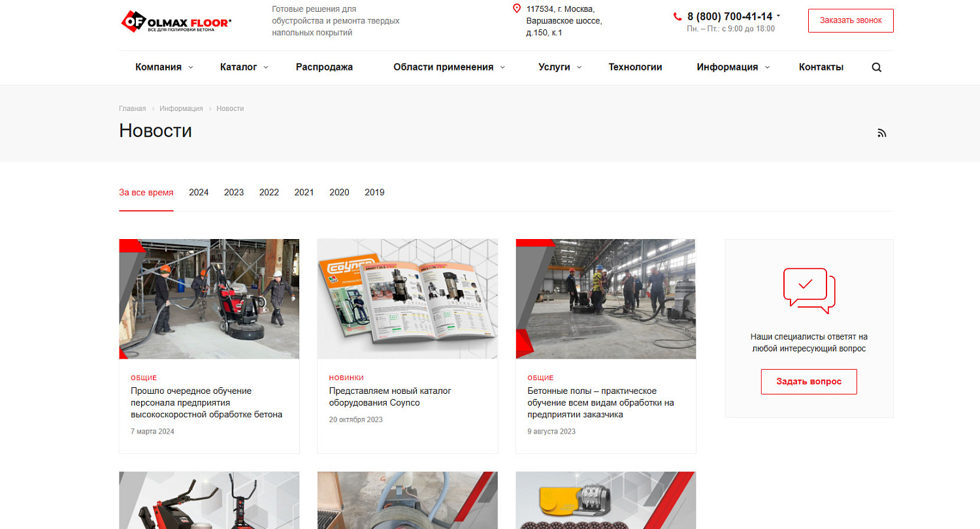Open the Технологии menu item

coord(634,67)
